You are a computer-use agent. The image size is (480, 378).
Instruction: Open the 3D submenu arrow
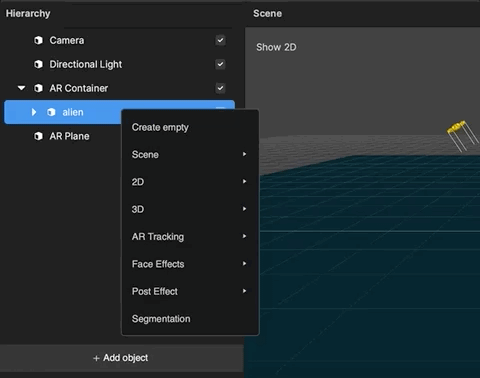[244, 209]
